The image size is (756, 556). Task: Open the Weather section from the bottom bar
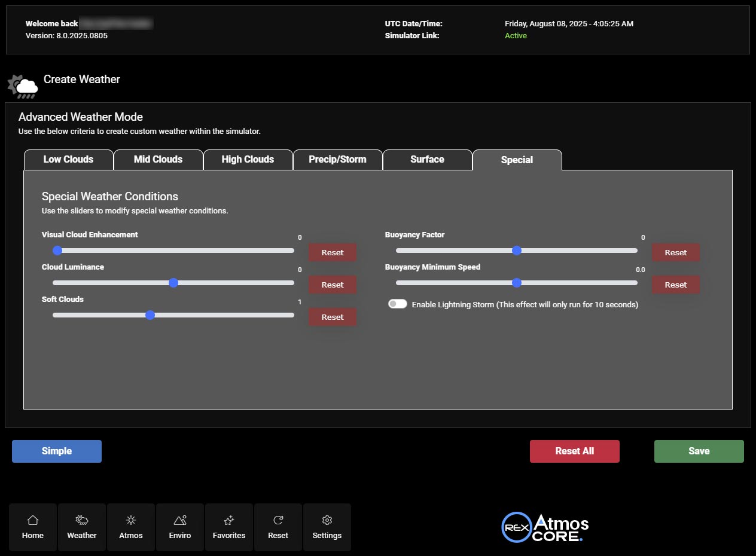pos(81,526)
